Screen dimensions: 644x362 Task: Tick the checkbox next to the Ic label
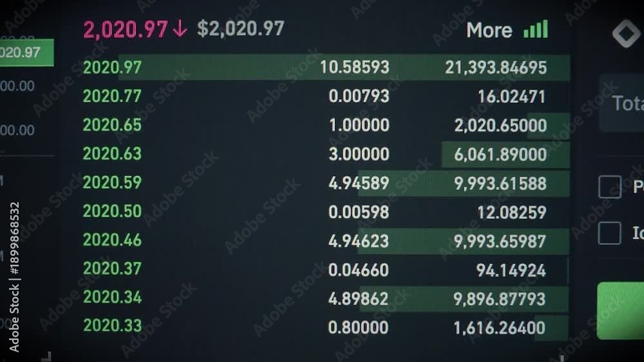point(609,233)
